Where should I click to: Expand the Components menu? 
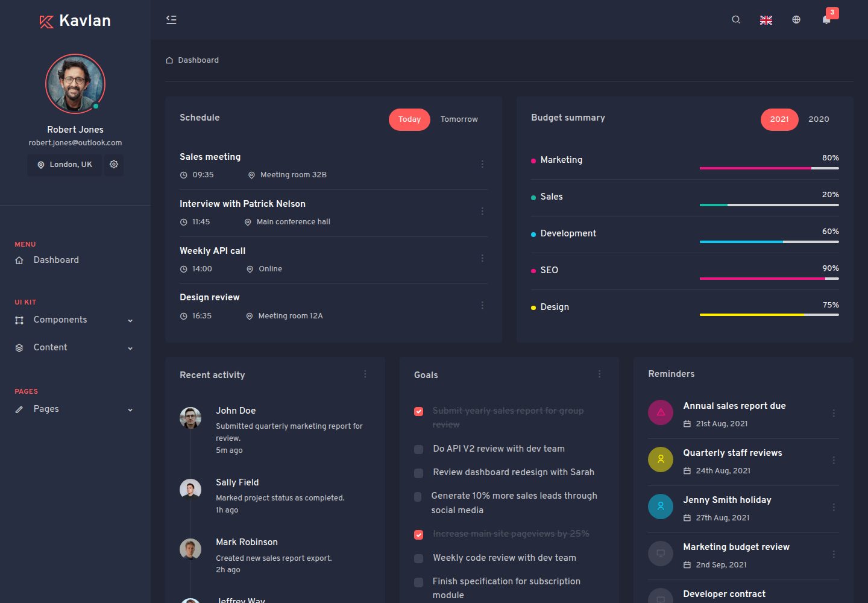[75, 320]
